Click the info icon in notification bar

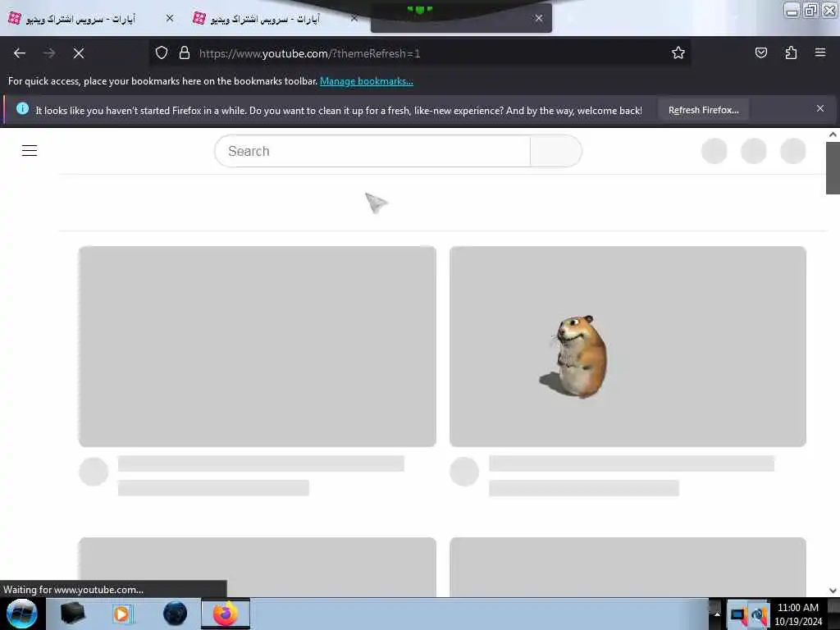coord(22,109)
